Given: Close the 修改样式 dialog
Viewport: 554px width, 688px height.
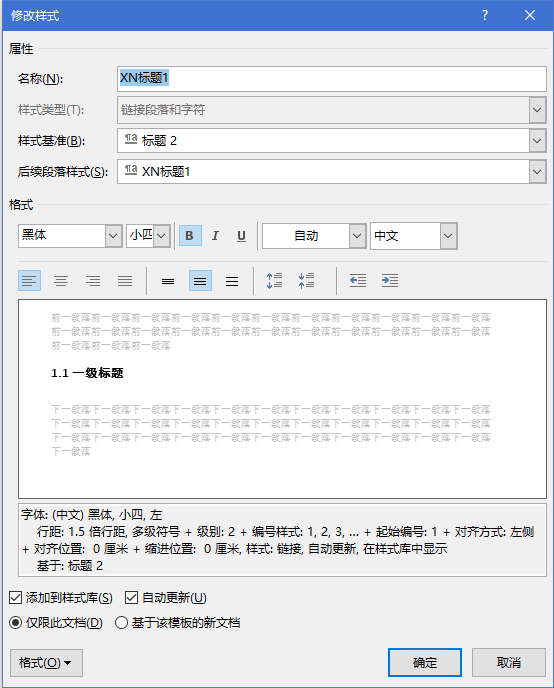Looking at the screenshot, I should click(x=530, y=15).
